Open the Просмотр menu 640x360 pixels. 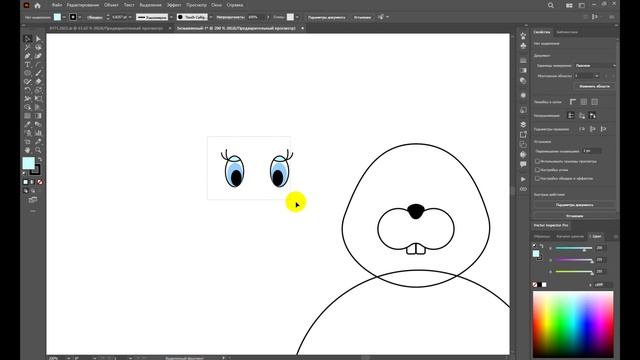point(196,5)
